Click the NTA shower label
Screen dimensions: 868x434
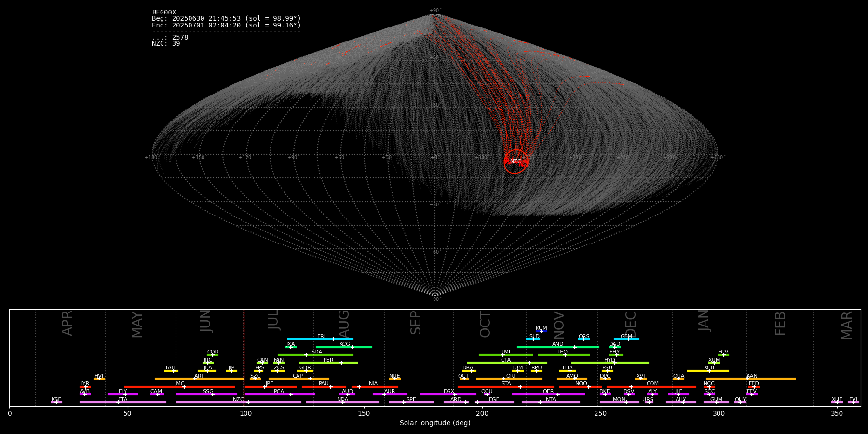pos(551,400)
